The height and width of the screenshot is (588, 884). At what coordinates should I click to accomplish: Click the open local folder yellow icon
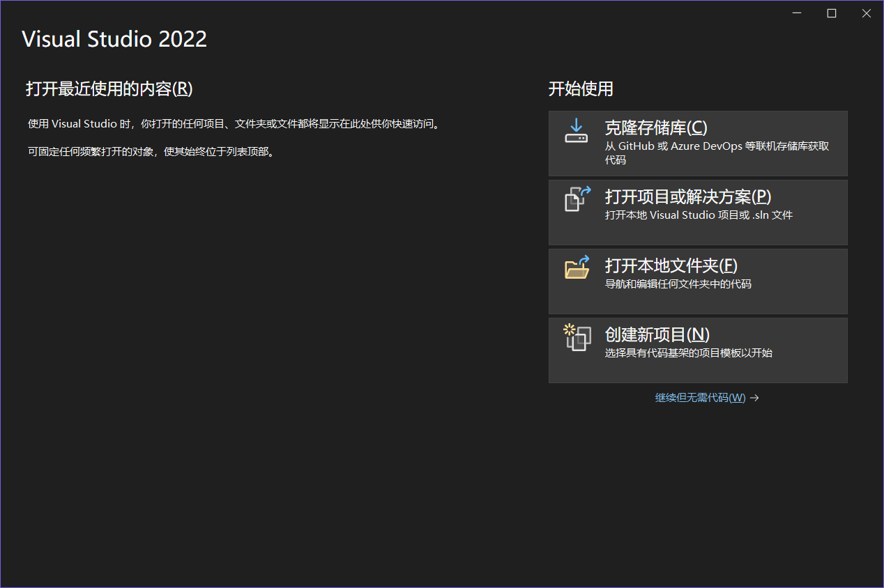coord(576,268)
